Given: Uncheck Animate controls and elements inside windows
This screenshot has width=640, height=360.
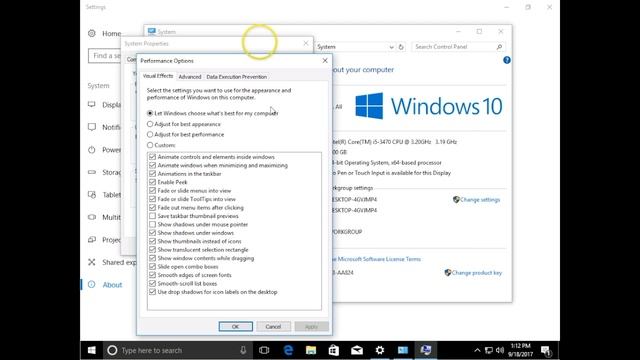Looking at the screenshot, I should (152, 157).
